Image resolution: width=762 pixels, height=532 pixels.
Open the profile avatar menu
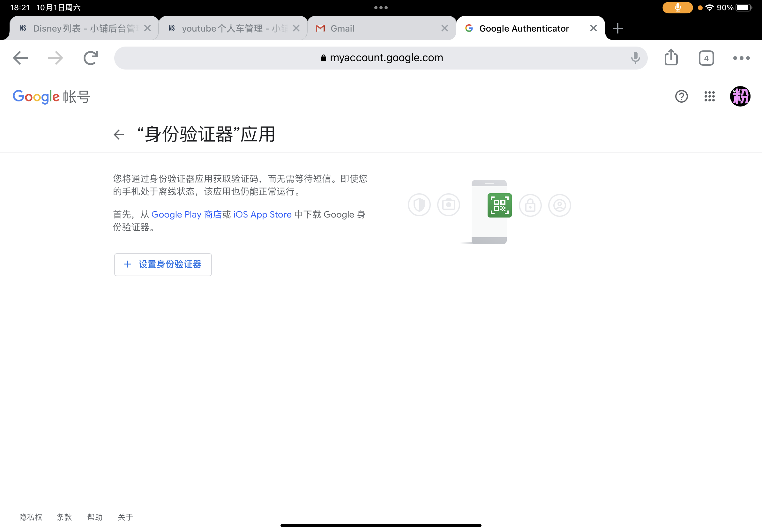[x=740, y=97]
